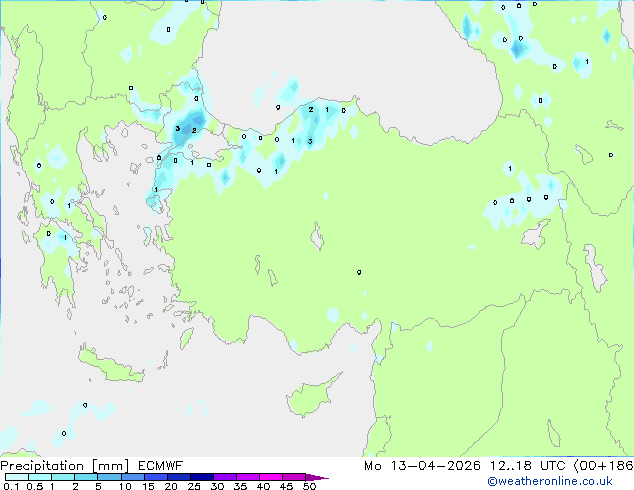This screenshot has width=634, height=490.
Task: Pick the 15–20 mm legend swatch
Action: click(156, 477)
